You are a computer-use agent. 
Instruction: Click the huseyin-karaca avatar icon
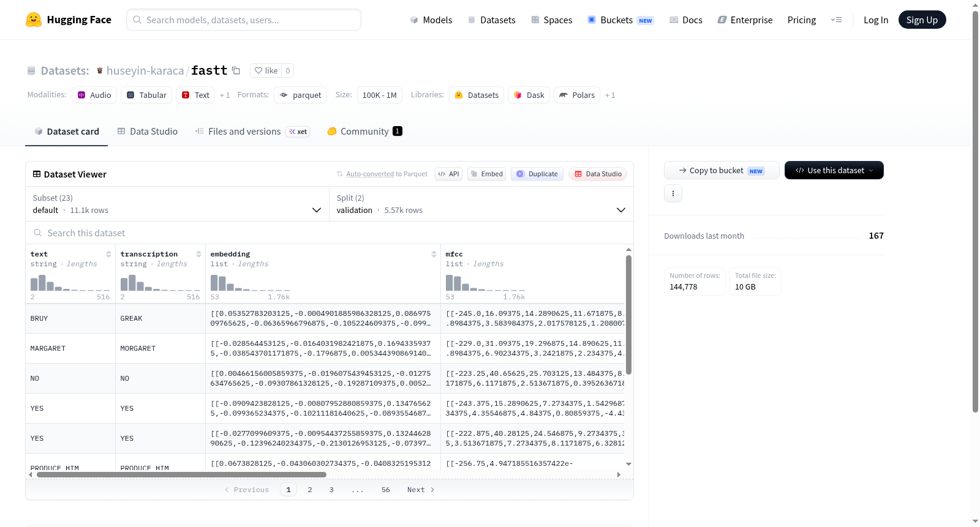tap(99, 70)
